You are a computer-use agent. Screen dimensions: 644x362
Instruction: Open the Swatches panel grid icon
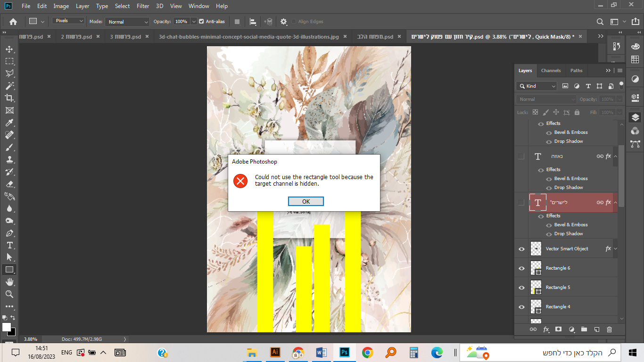[635, 59]
